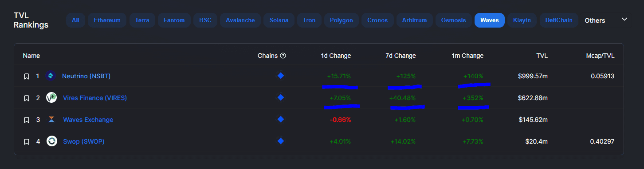Filter rankings by DefiChain
Screen dimensions: 644x169
pos(559,20)
